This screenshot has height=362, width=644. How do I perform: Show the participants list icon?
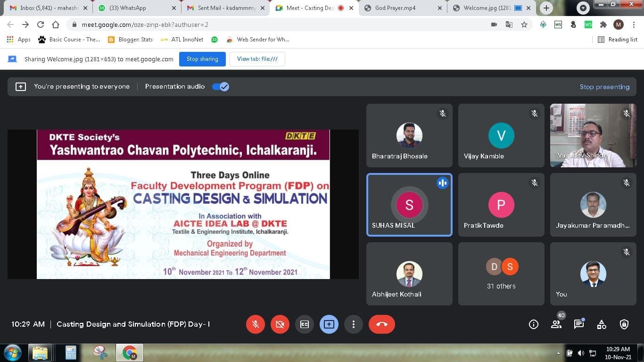click(556, 324)
